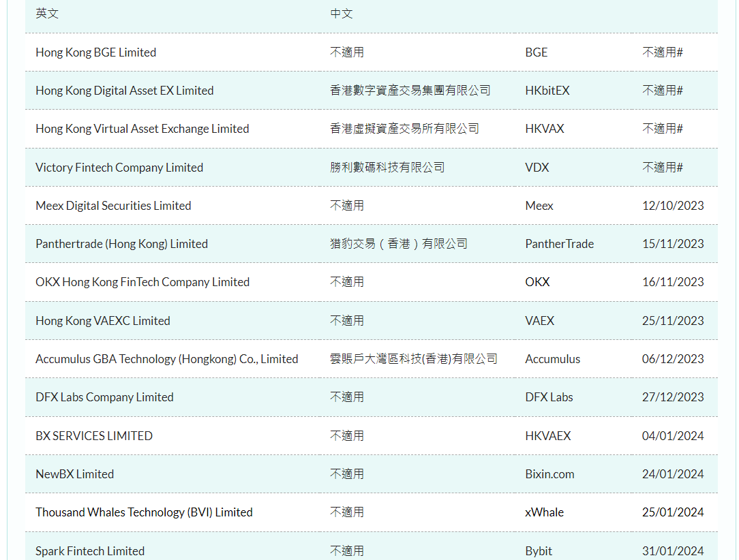Click 不適用# in the VDX row
739x560 pixels.
(x=662, y=167)
